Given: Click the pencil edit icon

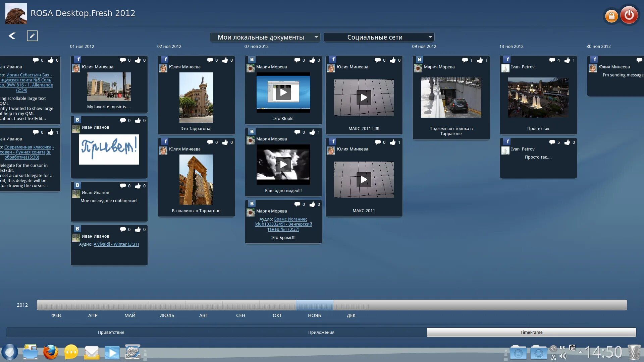Looking at the screenshot, I should tap(32, 36).
